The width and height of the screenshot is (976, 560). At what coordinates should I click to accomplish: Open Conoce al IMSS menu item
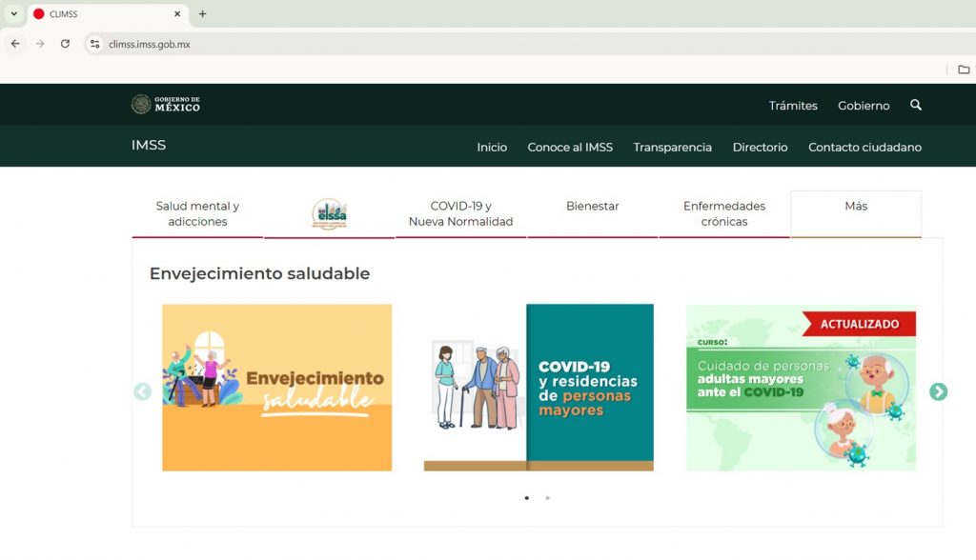tap(570, 148)
